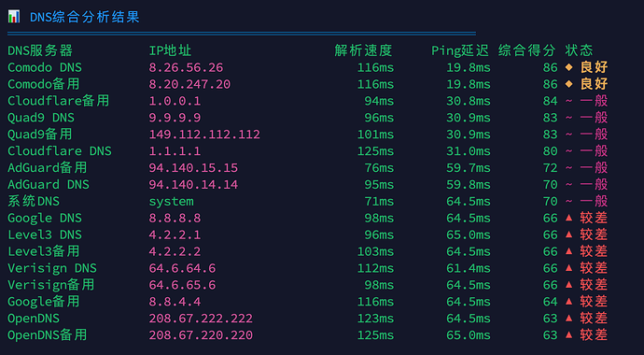Click the 61.4ms ping value
The width and height of the screenshot is (644, 355).
pos(469,268)
